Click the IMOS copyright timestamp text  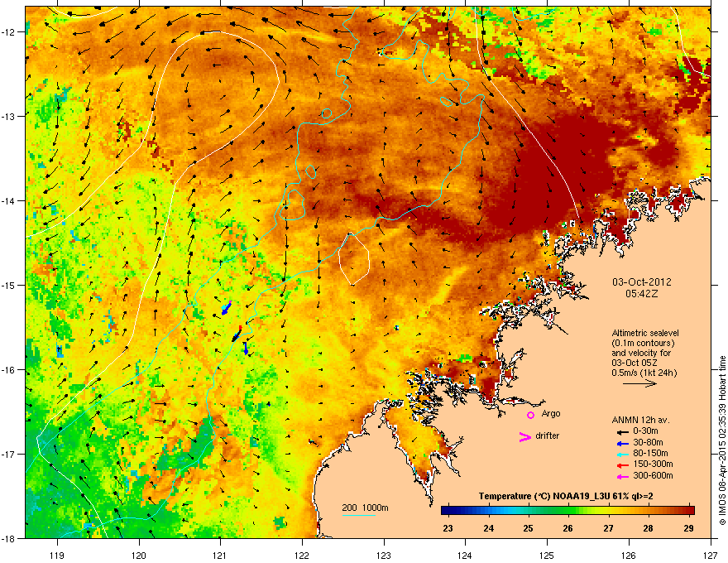[x=722, y=440]
